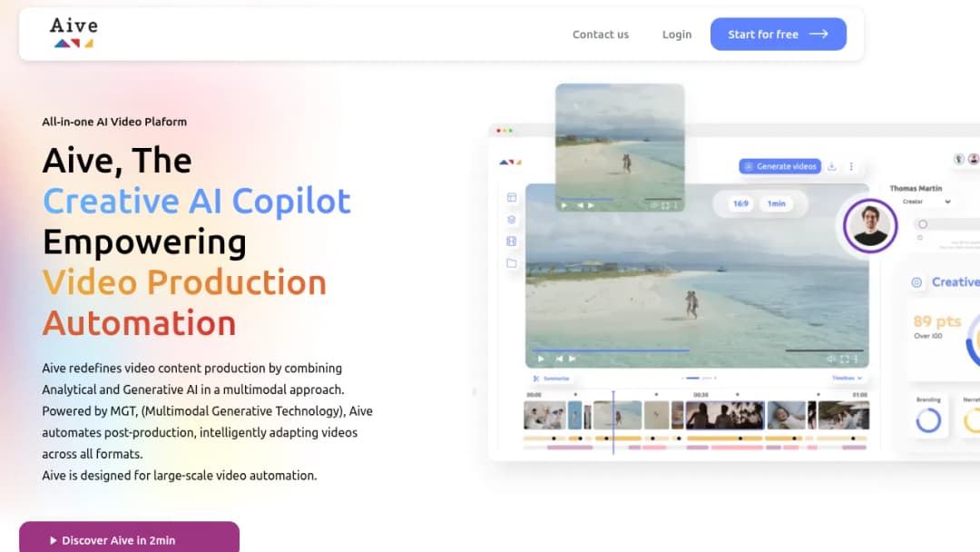Viewport: 980px width, 552px height.
Task: Open the Contact us page
Action: coord(600,34)
